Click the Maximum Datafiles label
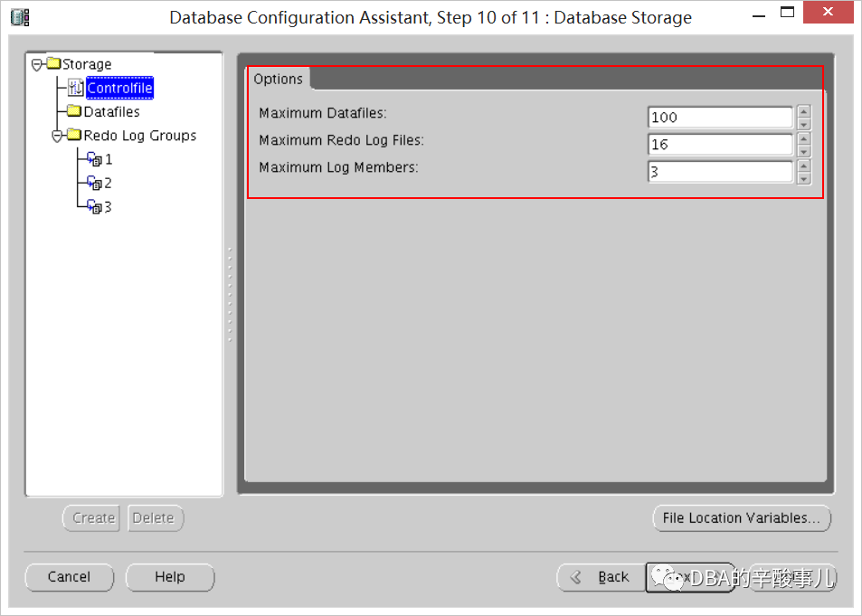Image resolution: width=862 pixels, height=616 pixels. (x=323, y=113)
